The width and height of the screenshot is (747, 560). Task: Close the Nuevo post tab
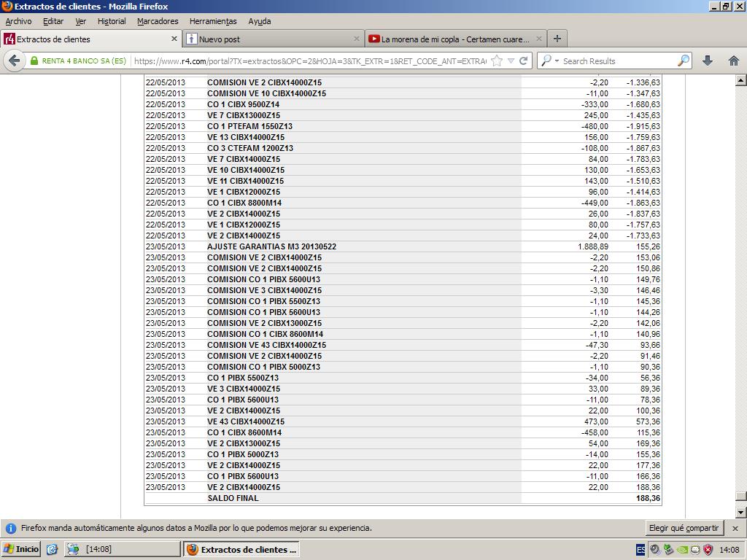click(x=356, y=39)
